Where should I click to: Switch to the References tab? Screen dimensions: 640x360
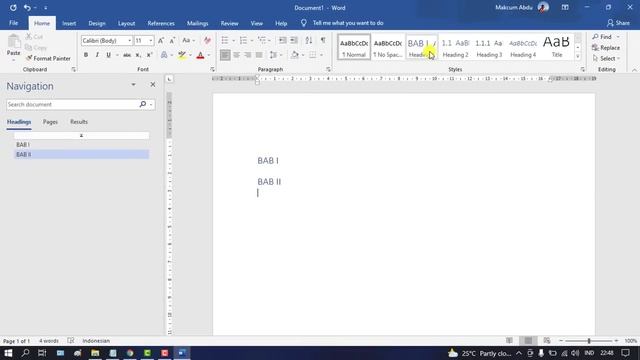tap(161, 23)
